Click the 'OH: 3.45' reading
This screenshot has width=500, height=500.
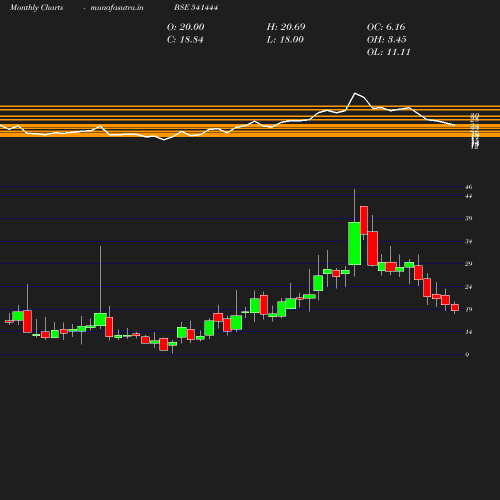tap(387, 40)
